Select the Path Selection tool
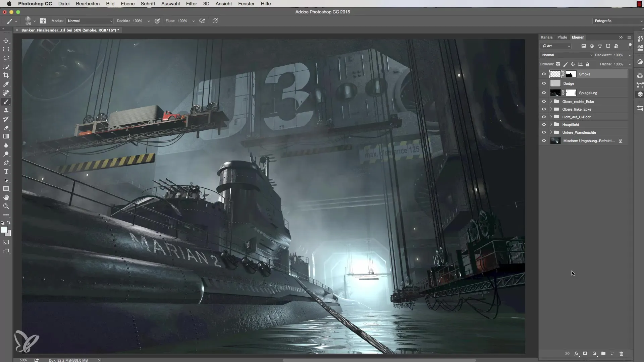The image size is (644, 362). click(6, 180)
